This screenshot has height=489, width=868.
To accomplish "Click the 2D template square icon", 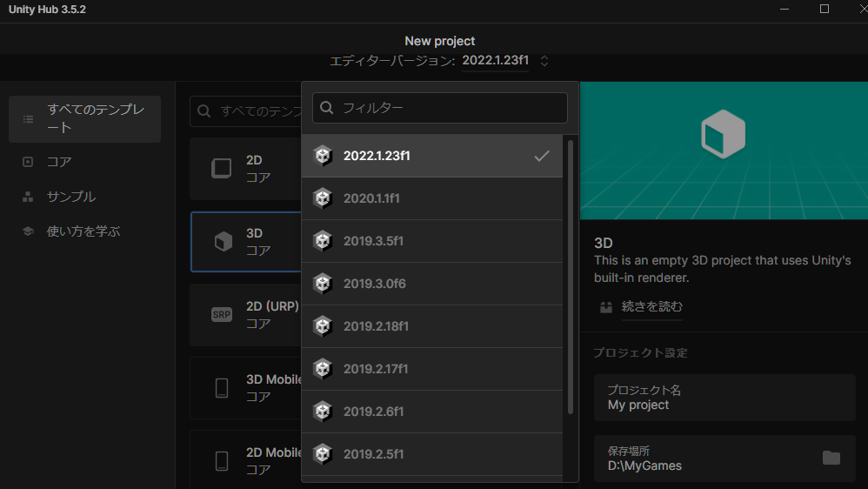I will [222, 168].
